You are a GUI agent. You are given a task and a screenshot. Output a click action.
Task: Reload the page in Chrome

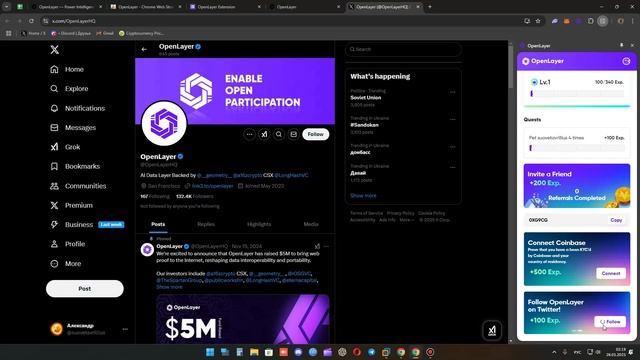coord(31,21)
